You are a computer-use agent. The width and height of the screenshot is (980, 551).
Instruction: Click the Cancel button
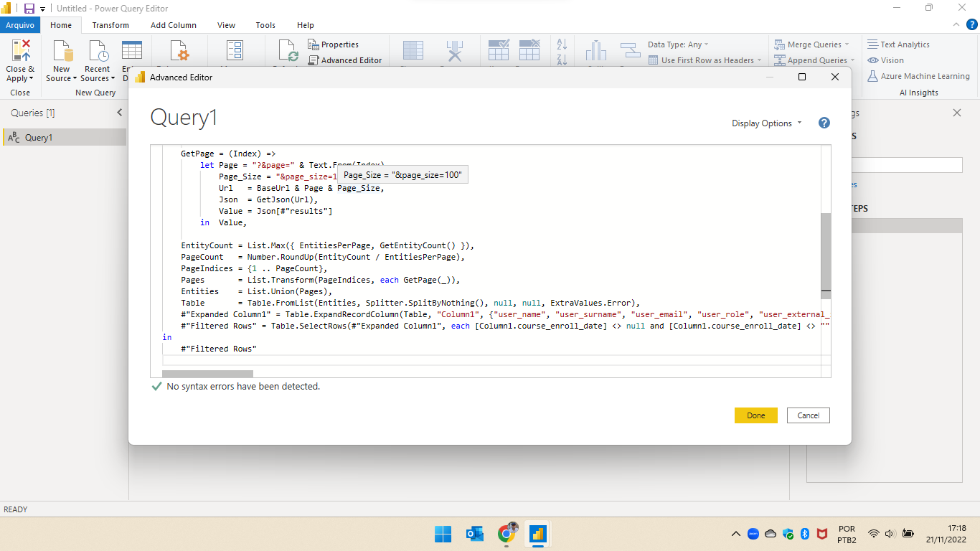click(x=809, y=415)
